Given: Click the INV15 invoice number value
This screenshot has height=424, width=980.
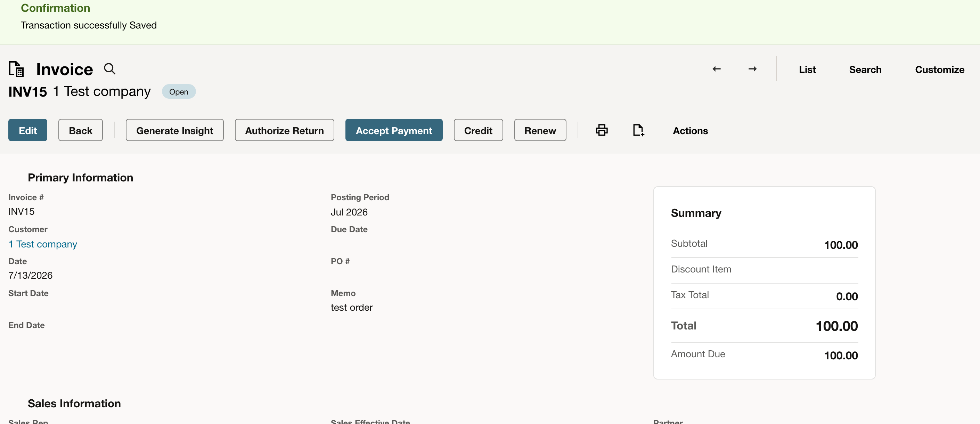Looking at the screenshot, I should (x=21, y=211).
